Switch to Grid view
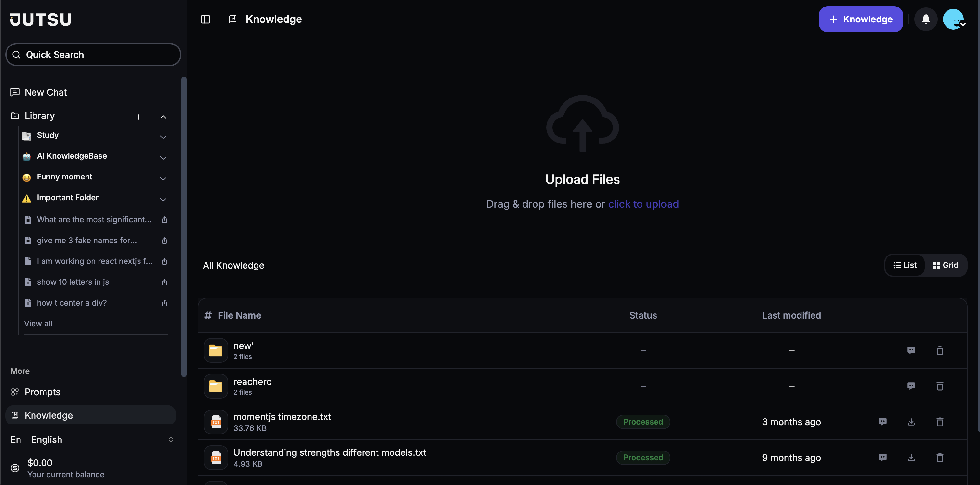This screenshot has height=485, width=980. 946,265
